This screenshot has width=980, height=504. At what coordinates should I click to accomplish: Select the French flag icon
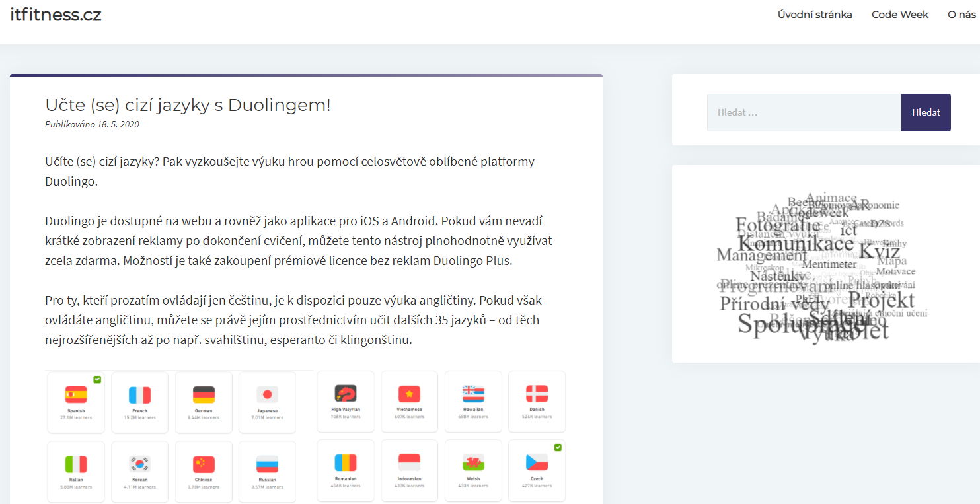139,395
